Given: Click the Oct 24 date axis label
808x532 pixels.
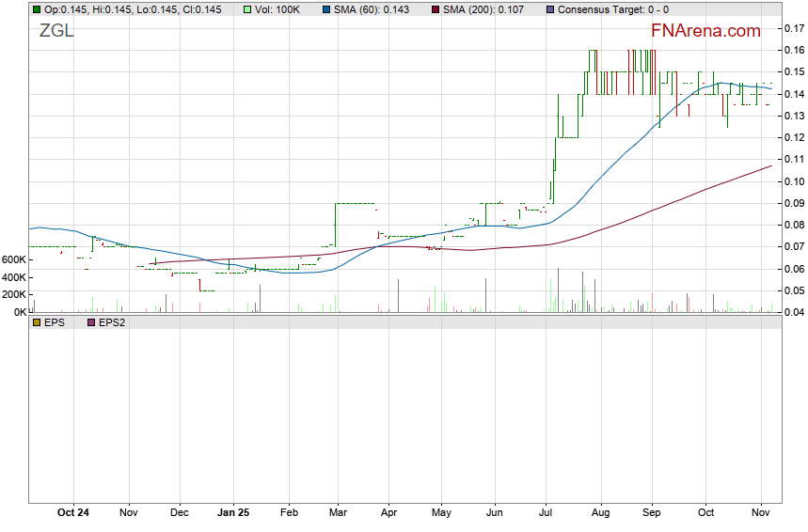Looking at the screenshot, I should coord(73,513).
